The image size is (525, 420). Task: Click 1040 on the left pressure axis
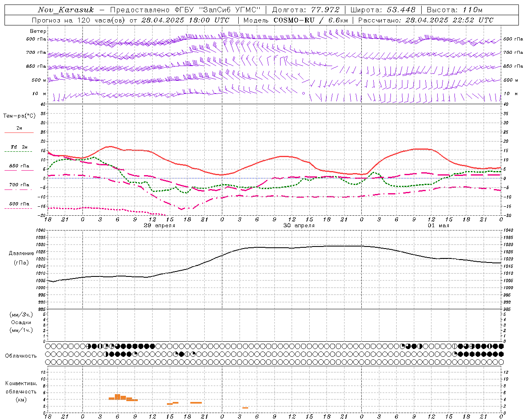(41, 231)
